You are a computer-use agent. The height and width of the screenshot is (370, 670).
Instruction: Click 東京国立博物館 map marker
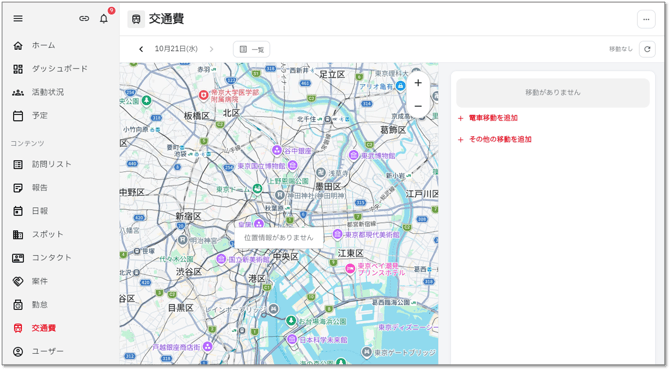293,165
